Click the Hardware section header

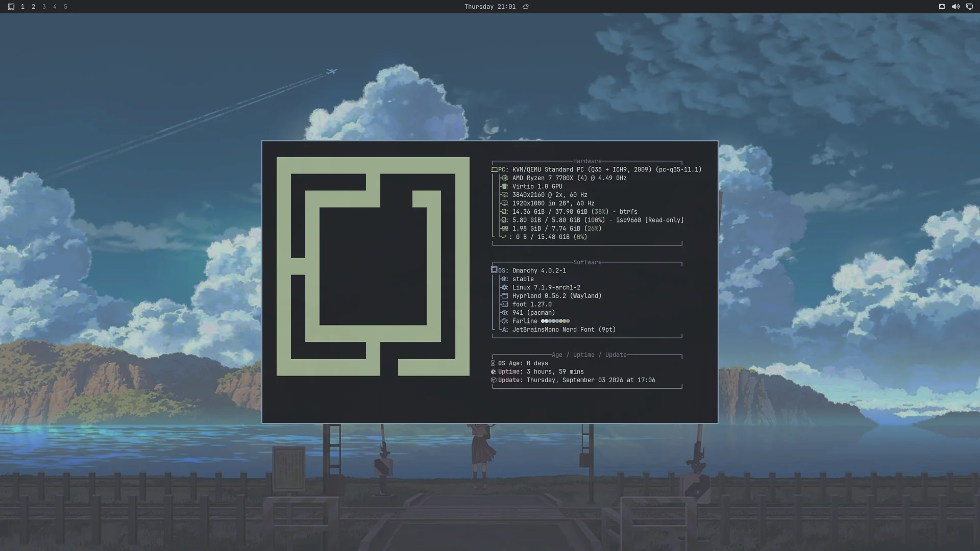(x=587, y=161)
